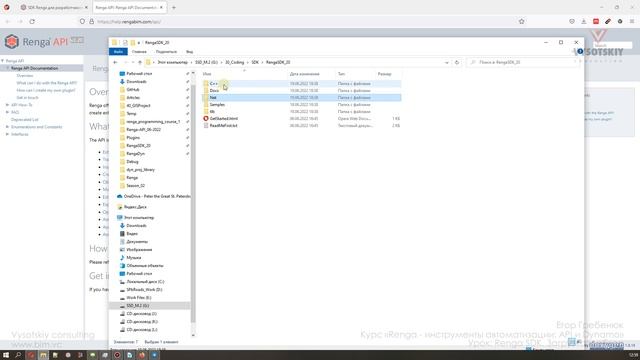Click 30_Coding in address breadcrumb
Screen dimensions: 640x360
point(235,62)
